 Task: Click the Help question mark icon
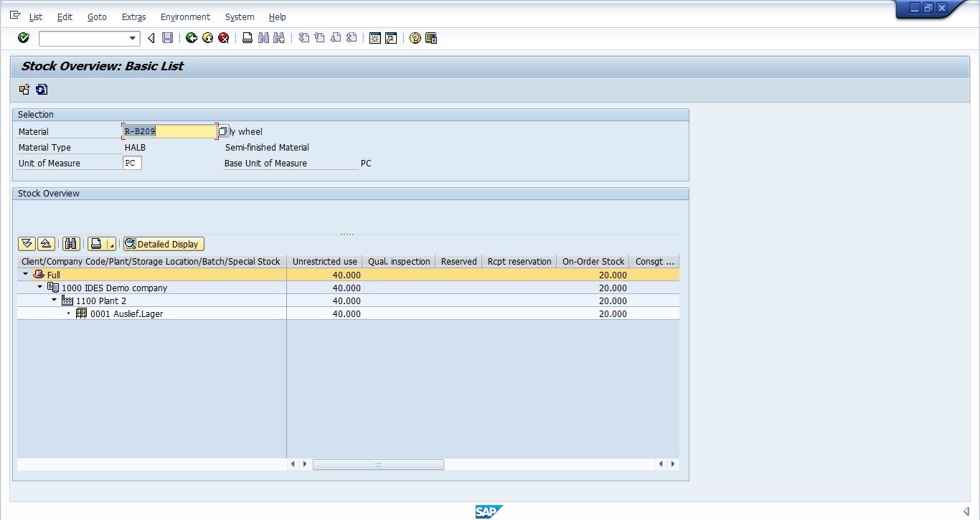coord(415,37)
